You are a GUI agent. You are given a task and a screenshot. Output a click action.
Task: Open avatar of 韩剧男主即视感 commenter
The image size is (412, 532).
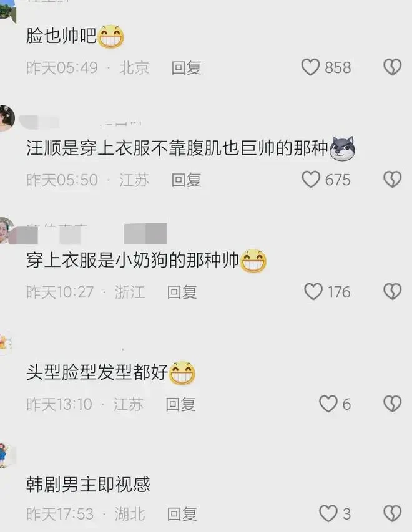7,455
